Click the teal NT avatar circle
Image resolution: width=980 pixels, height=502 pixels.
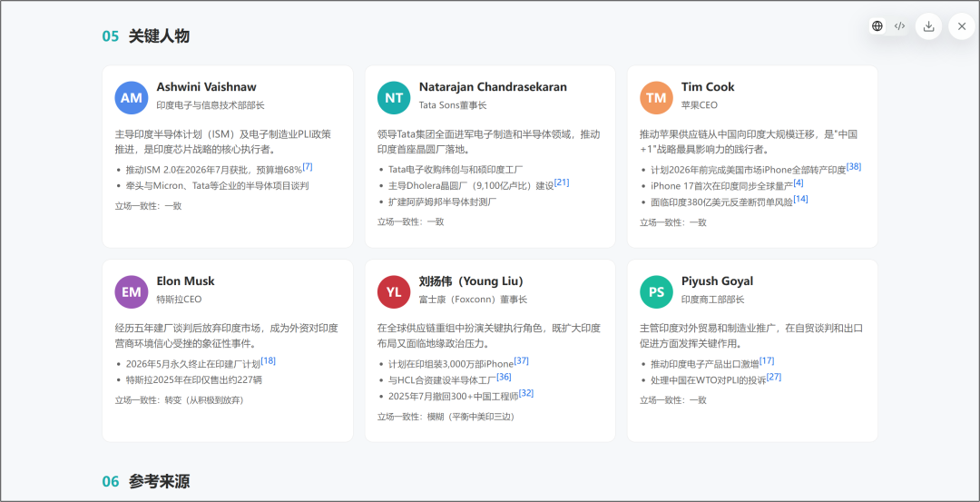pos(394,97)
